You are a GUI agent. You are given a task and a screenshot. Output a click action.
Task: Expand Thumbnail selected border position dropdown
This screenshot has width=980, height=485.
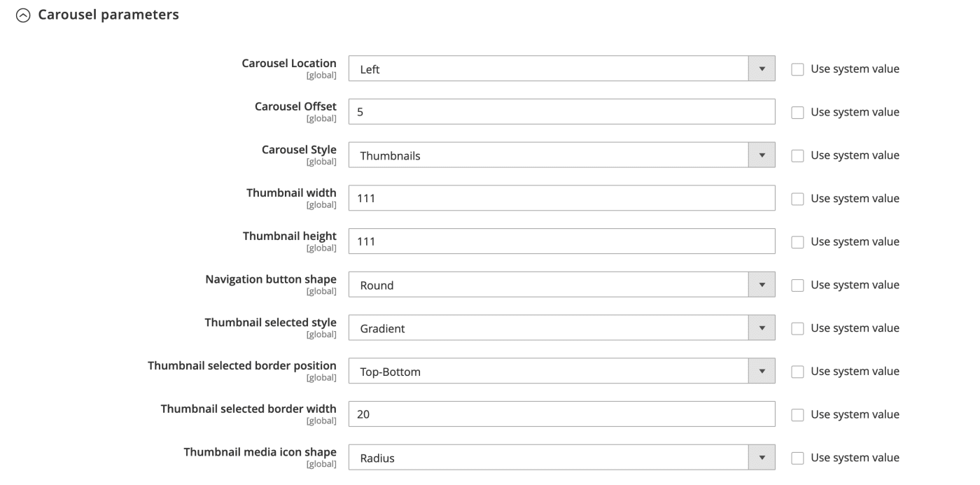point(562,372)
